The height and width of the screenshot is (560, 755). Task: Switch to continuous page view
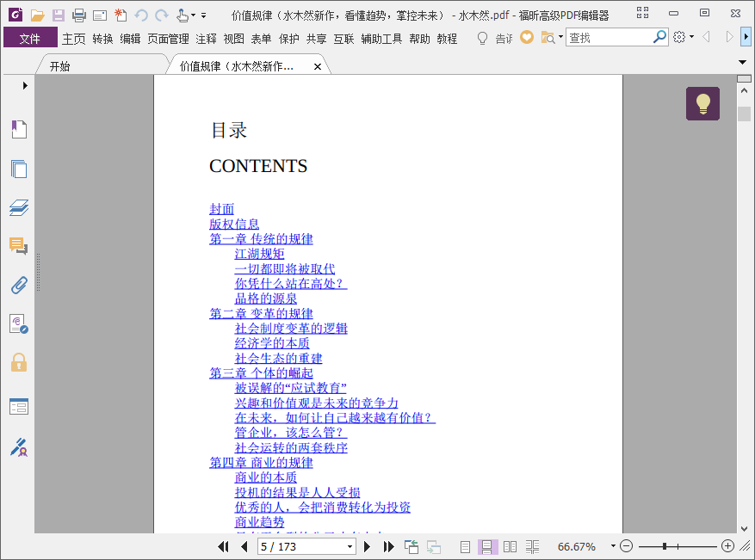tap(486, 546)
